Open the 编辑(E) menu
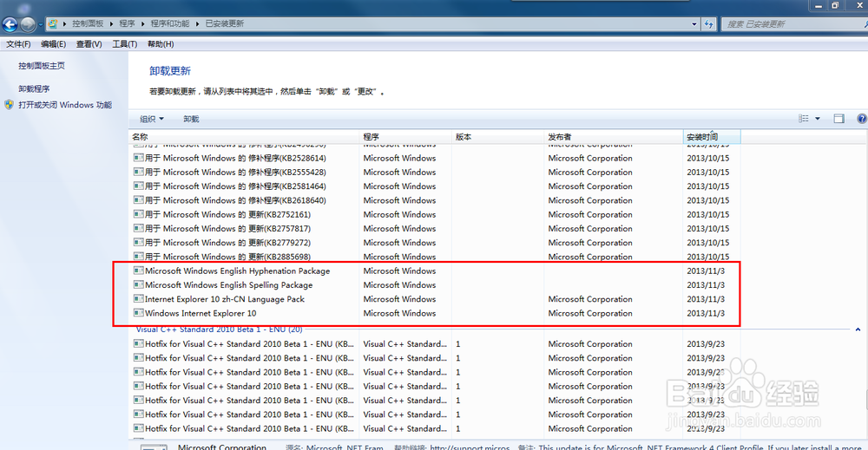 (x=53, y=43)
